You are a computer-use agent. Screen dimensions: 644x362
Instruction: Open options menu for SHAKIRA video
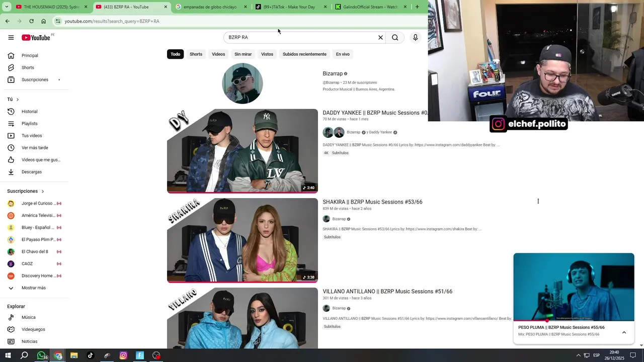(538, 201)
